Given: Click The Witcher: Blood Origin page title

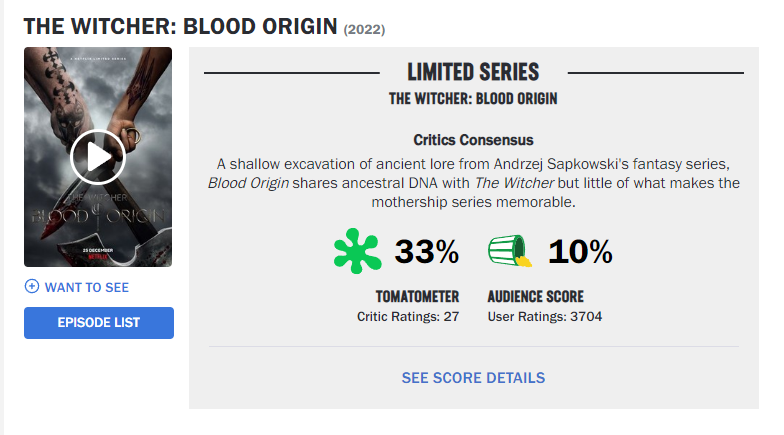Looking at the screenshot, I should (180, 25).
